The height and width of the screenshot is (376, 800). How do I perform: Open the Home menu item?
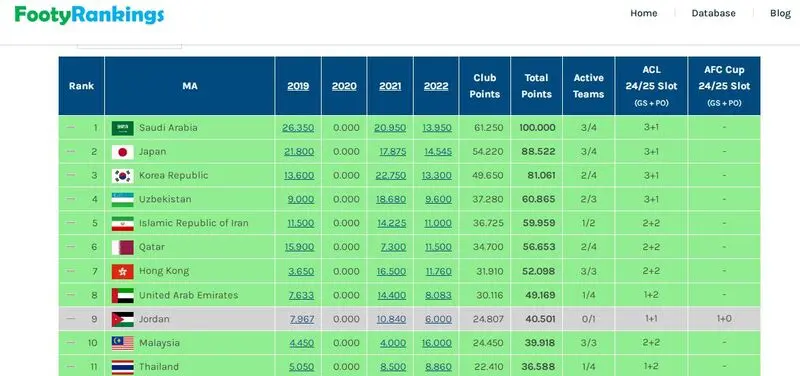click(643, 13)
